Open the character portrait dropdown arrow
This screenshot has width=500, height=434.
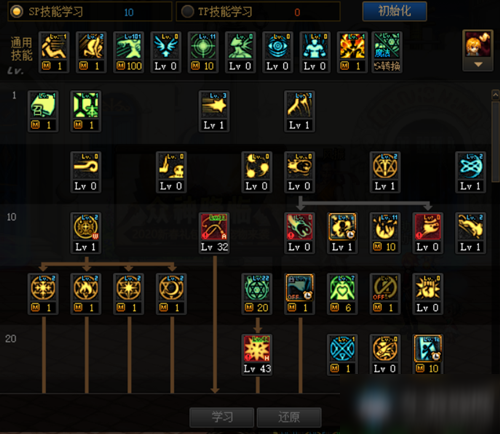478,64
